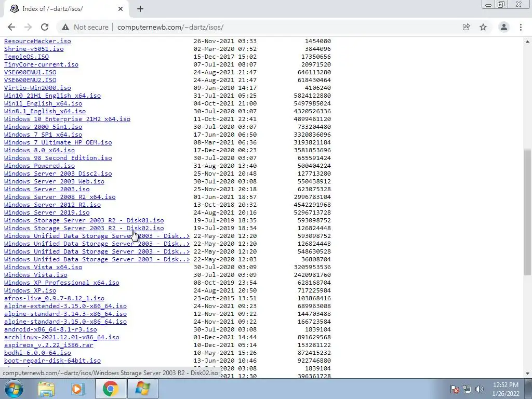532x399 pixels.
Task: Click the Not secure warning icon
Action: (65, 27)
